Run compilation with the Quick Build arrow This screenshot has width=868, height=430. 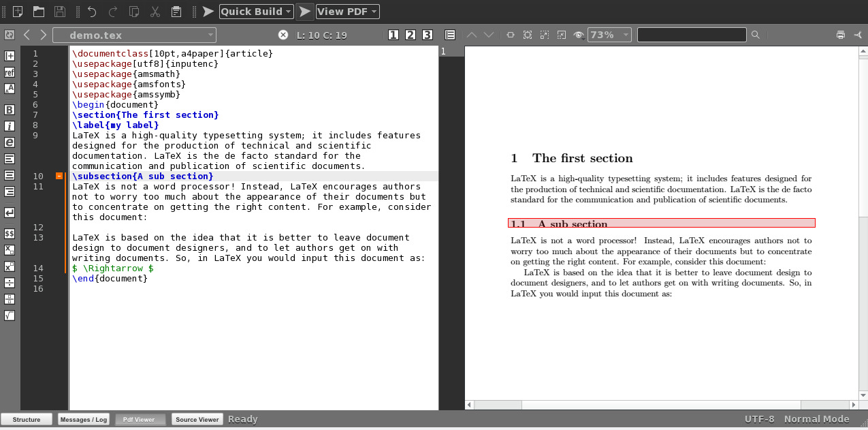coord(209,11)
